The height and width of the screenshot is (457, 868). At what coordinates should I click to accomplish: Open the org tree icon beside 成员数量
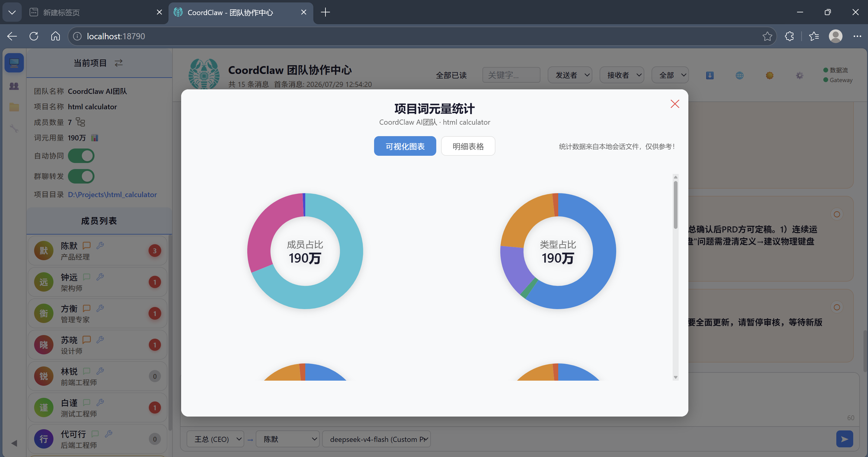[x=80, y=122]
